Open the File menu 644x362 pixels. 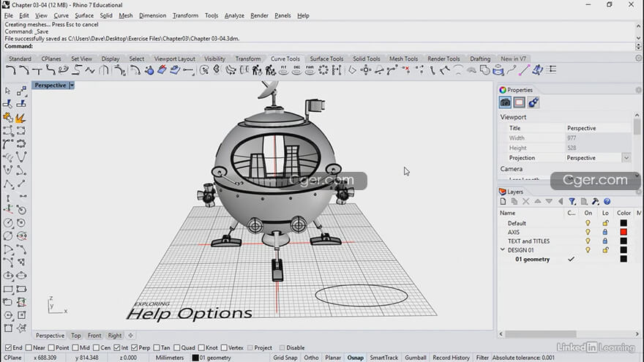pyautogui.click(x=9, y=15)
